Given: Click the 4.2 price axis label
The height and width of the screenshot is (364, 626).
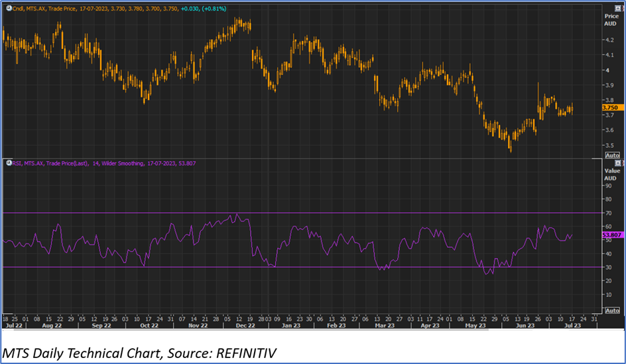Looking at the screenshot, I should pos(608,40).
